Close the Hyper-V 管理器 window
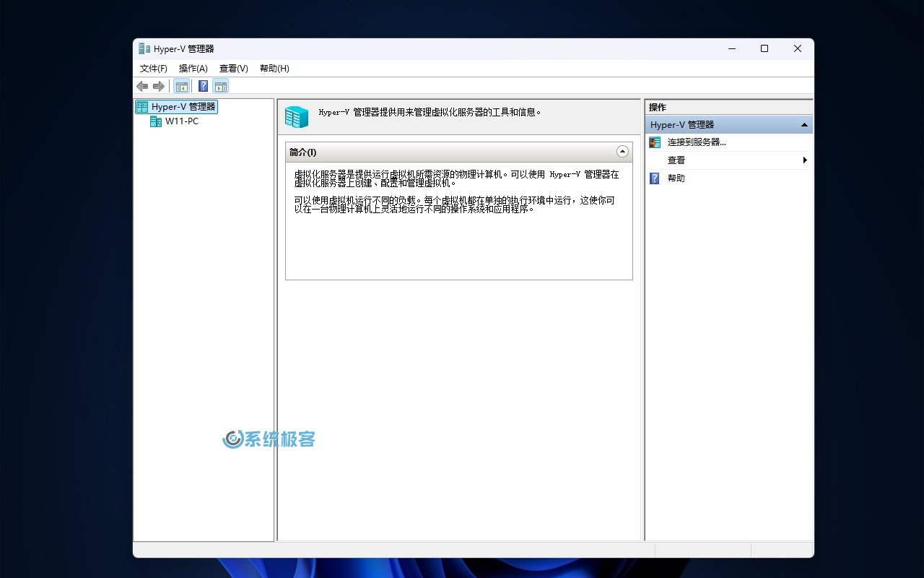Viewport: 924px width, 578px height. [798, 49]
